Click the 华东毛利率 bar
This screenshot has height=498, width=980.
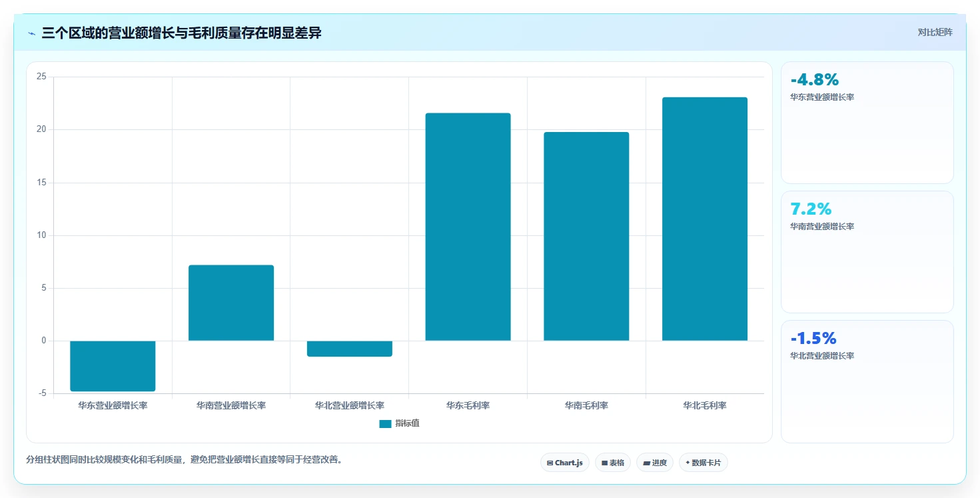click(x=468, y=227)
